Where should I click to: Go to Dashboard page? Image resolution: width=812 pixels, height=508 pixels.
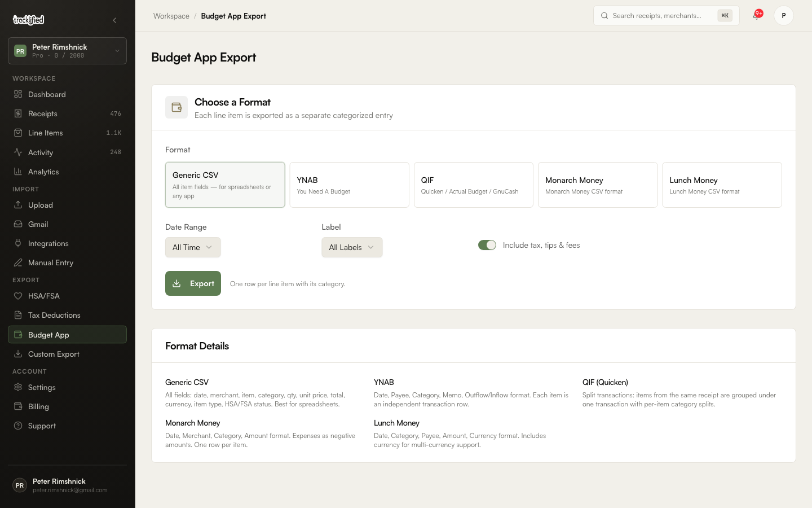point(67,94)
